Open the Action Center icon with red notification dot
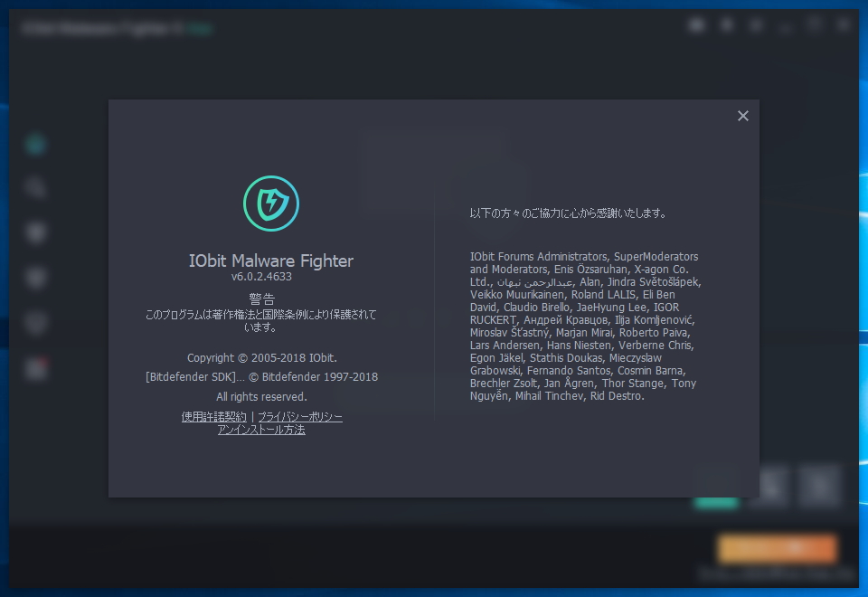The height and width of the screenshot is (597, 868). click(x=35, y=368)
